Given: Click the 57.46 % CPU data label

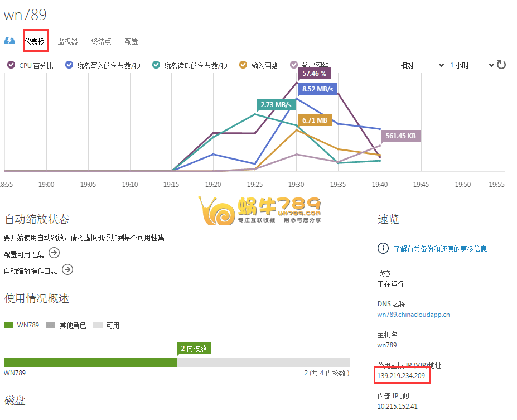Looking at the screenshot, I should pos(314,73).
